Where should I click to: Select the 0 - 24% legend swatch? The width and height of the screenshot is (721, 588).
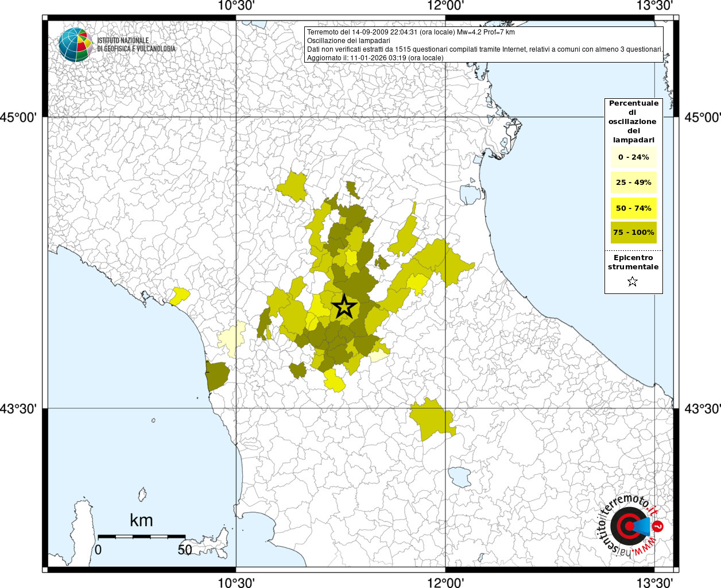633,157
